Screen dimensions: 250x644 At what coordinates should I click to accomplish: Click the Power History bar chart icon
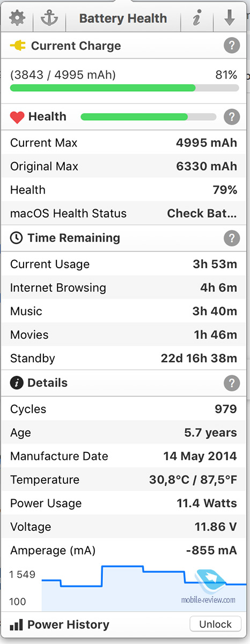(17, 624)
